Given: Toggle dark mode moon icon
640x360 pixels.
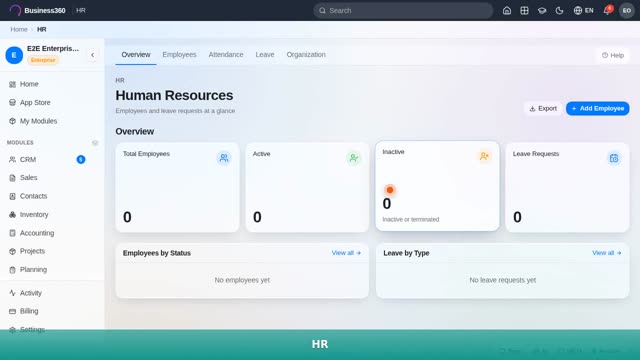Looking at the screenshot, I should point(559,11).
